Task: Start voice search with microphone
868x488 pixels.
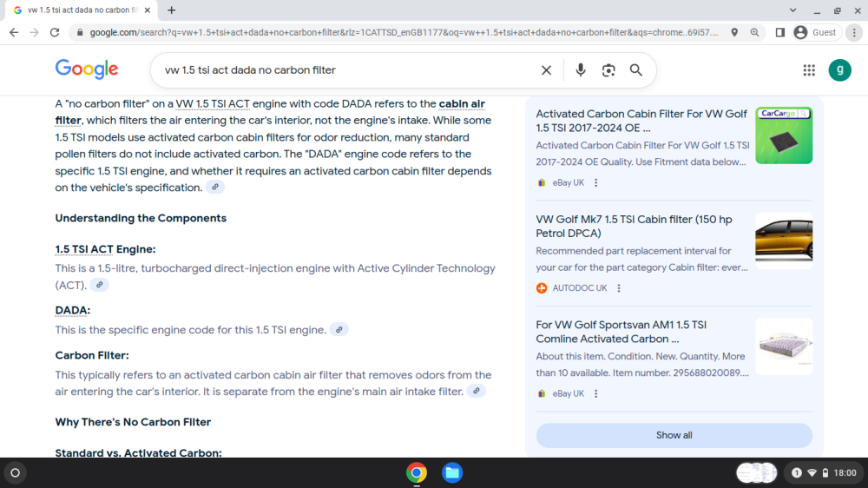Action: [x=580, y=70]
